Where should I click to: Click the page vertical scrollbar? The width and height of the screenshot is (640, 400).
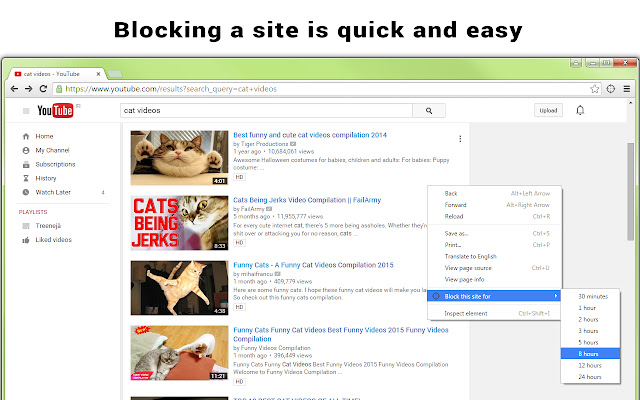point(630,180)
